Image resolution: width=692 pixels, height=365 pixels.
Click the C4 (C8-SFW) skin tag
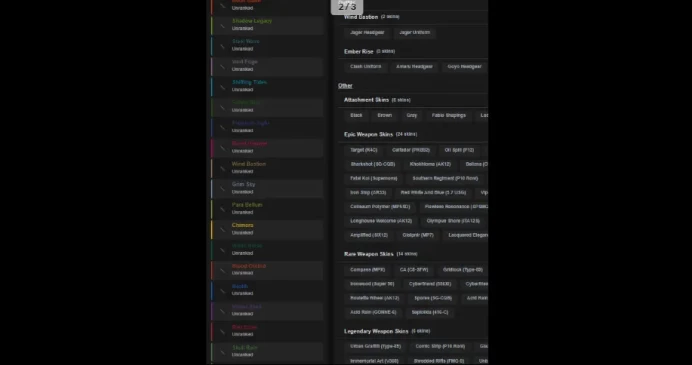(414, 270)
